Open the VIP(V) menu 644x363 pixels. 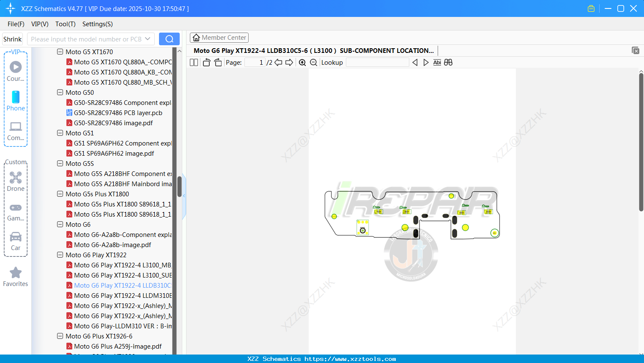[x=40, y=24]
